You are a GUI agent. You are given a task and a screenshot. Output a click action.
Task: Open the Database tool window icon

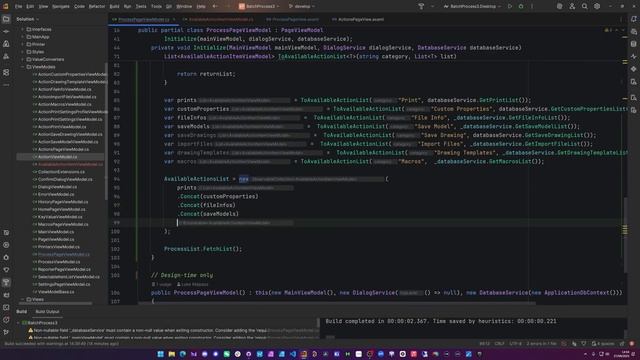coord(633,44)
